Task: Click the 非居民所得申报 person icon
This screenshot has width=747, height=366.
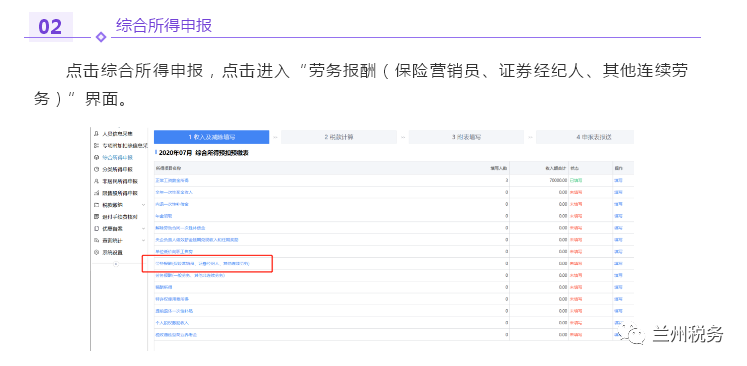Action: pos(97,181)
